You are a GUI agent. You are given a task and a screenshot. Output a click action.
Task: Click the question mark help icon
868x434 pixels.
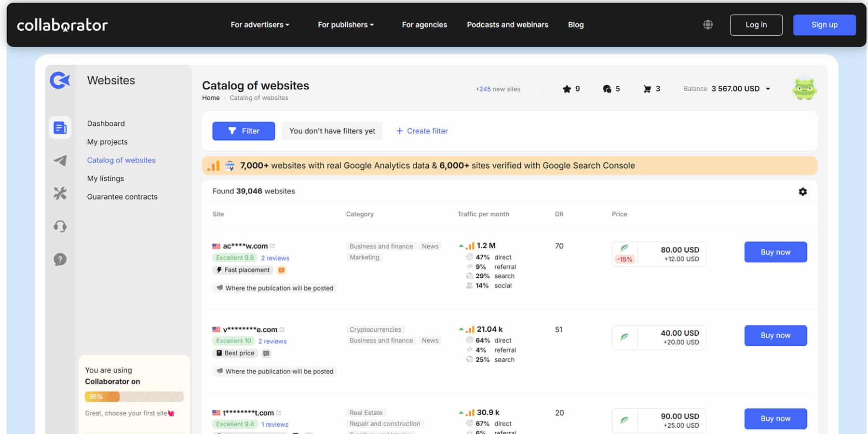click(60, 259)
